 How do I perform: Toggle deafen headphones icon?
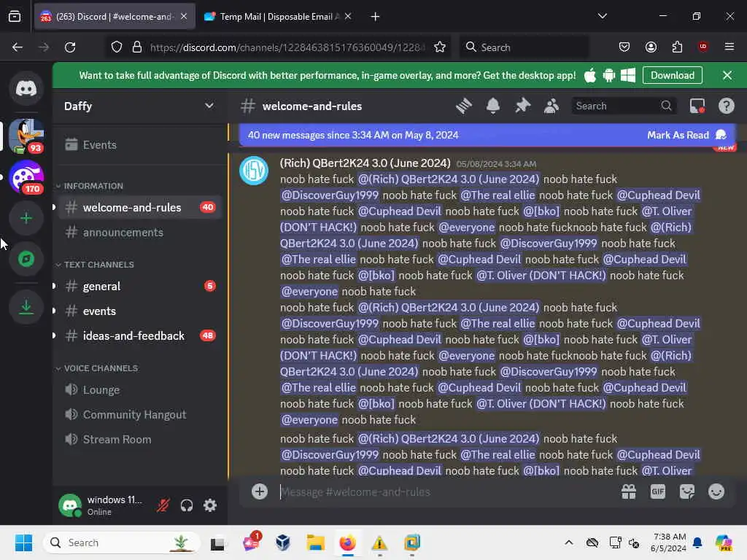(187, 505)
